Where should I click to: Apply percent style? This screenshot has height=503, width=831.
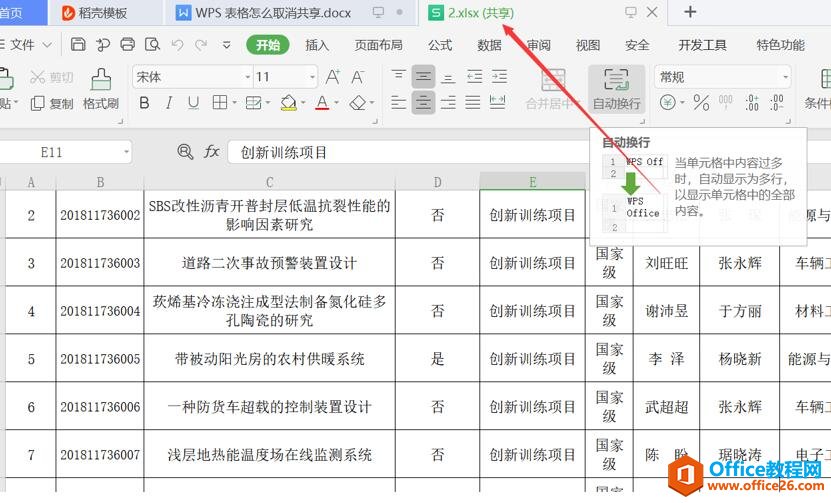point(701,102)
